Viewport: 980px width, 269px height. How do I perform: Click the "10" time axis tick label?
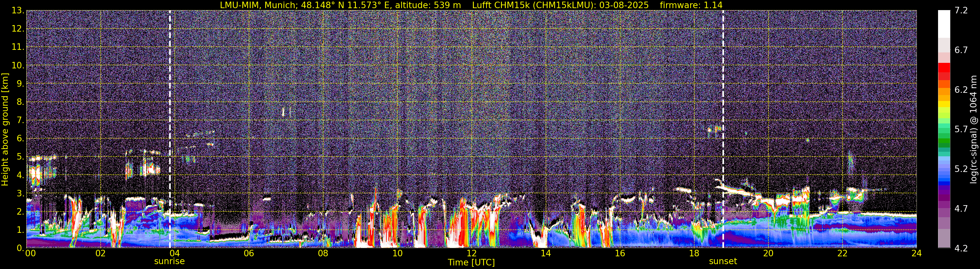(397, 253)
